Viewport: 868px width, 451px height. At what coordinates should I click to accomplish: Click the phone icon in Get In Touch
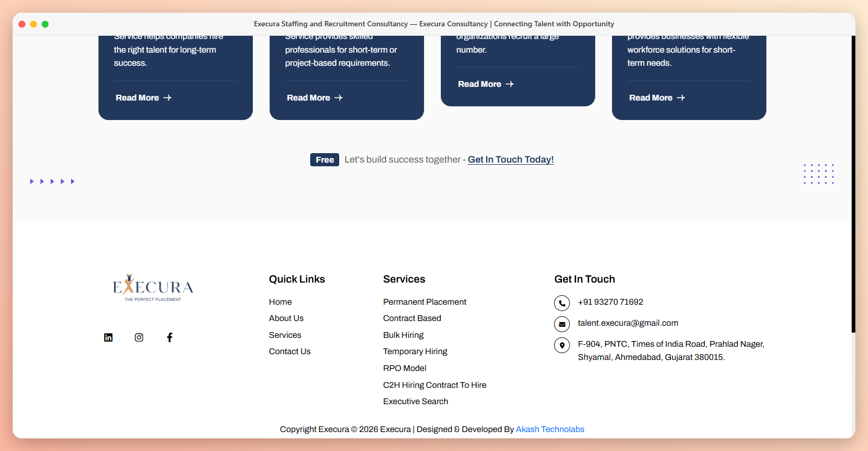pyautogui.click(x=562, y=303)
